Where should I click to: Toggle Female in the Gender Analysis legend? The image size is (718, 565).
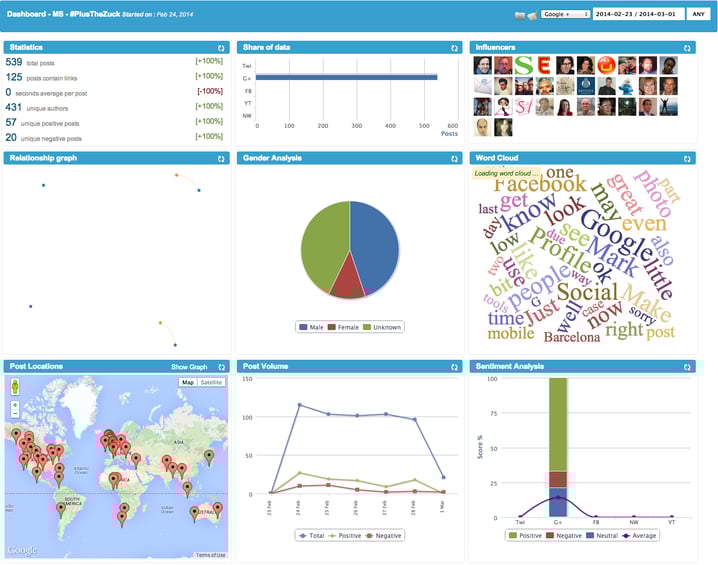click(343, 327)
